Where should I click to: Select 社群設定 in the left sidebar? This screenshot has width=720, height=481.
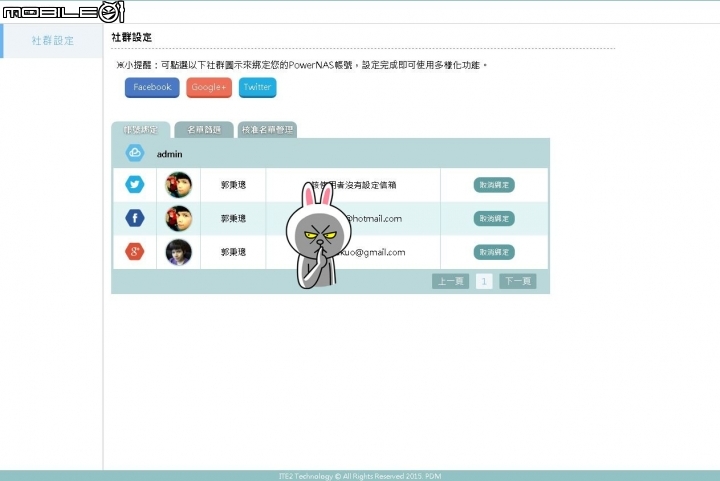point(52,41)
